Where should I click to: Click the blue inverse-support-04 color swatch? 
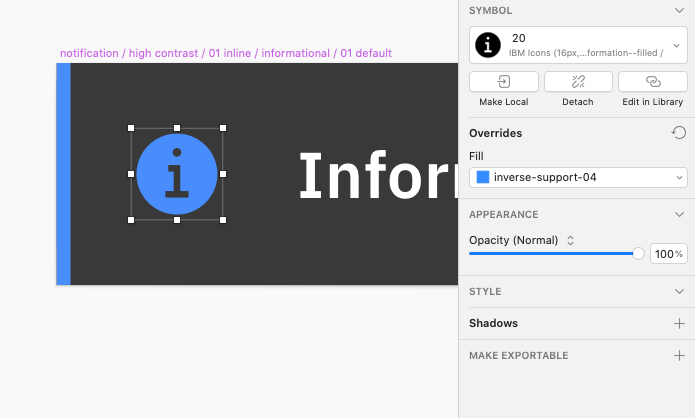tap(483, 177)
